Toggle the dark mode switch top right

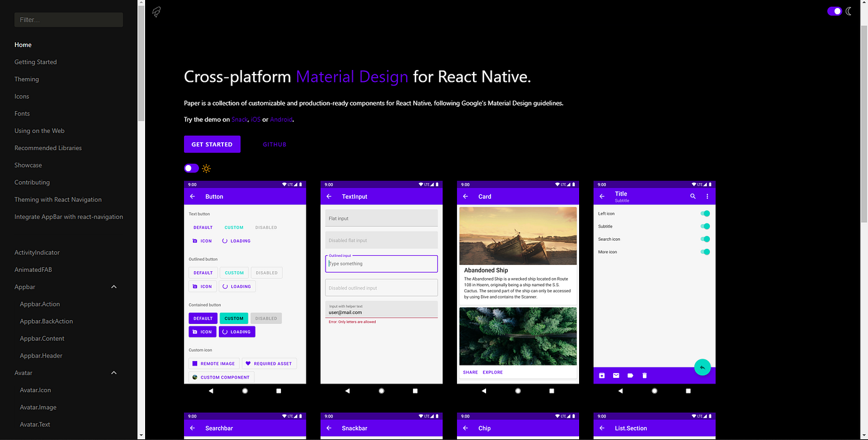pyautogui.click(x=834, y=11)
